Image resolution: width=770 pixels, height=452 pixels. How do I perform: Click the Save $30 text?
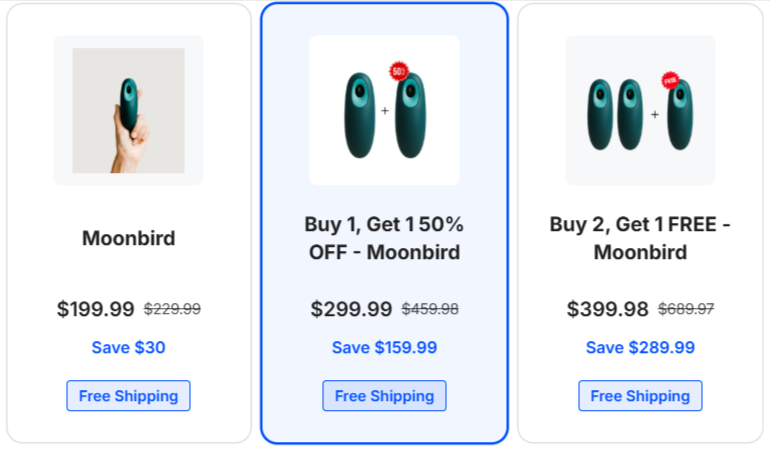[x=128, y=348]
